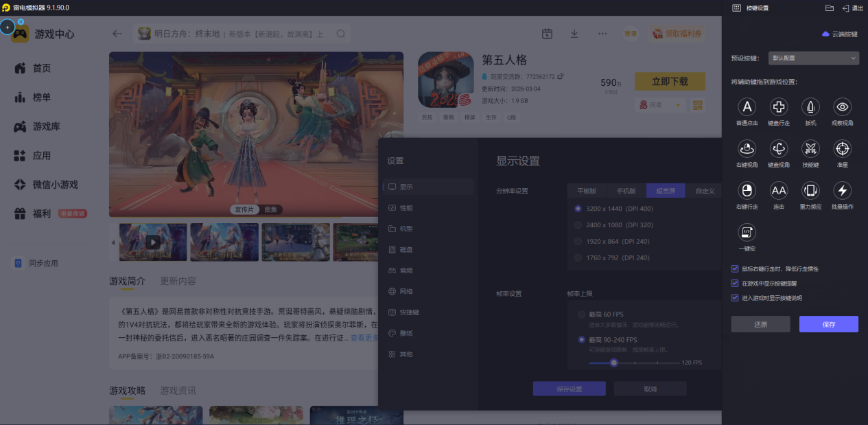Toggle 在游戏中显示按键提醒 checkbox
This screenshot has width=868, height=425.
pos(735,283)
